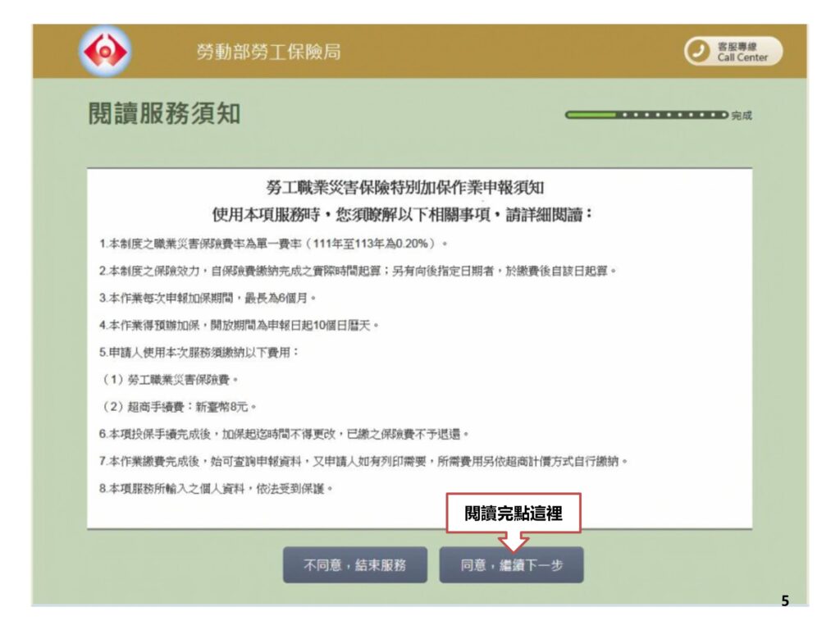This screenshot has height=630, width=840.
Task: Click the red arrow below the callout
Action: 514,542
